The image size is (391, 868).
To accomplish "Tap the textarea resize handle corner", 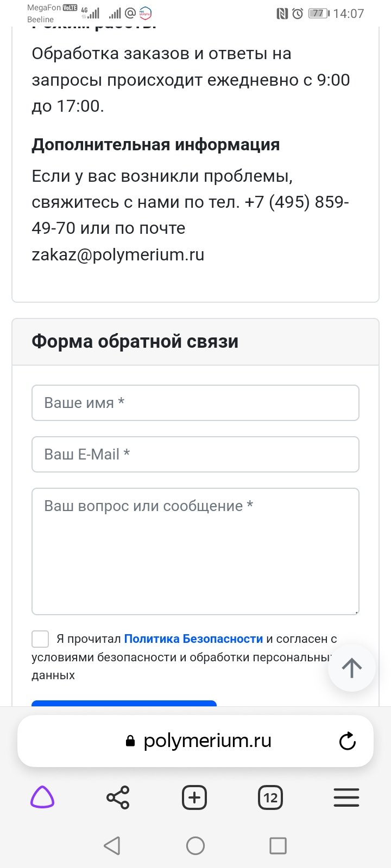I will click(356, 612).
